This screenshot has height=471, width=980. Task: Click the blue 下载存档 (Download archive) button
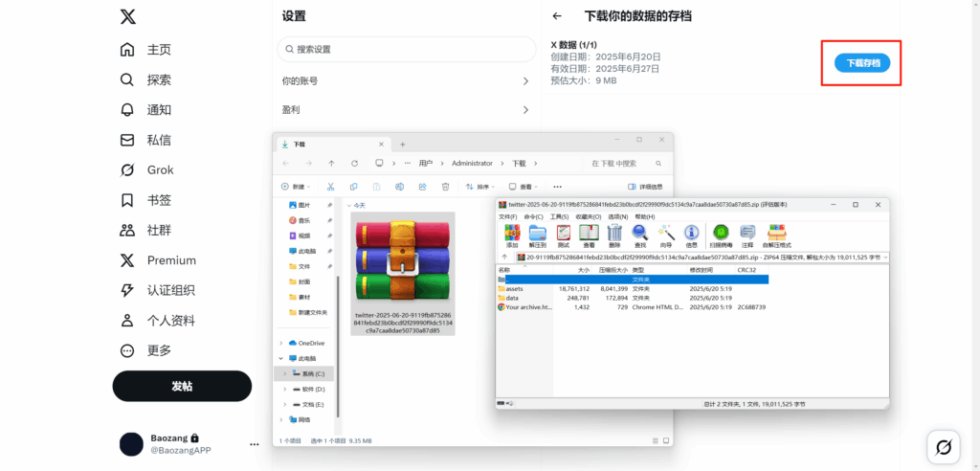862,63
